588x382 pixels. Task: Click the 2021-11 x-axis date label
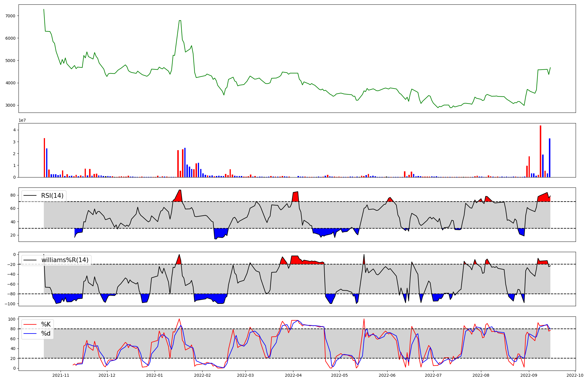click(x=61, y=375)
